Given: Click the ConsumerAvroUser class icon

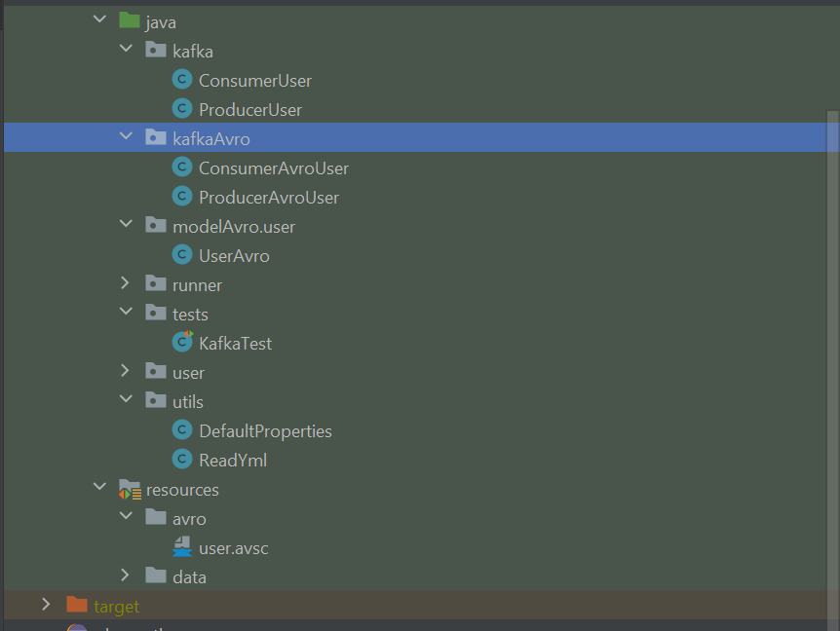Looking at the screenshot, I should click(182, 167).
